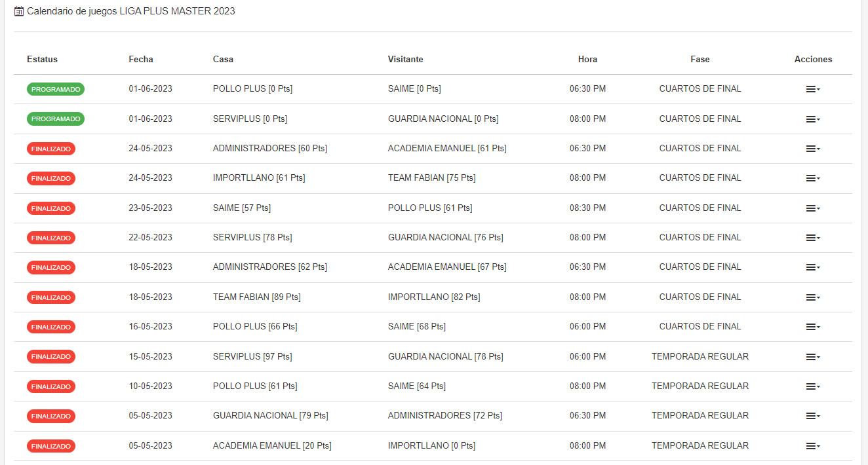The image size is (868, 465).
Task: Select visitor ACADEMIA EMANUEL [61 Pts]
Action: pyautogui.click(x=447, y=149)
